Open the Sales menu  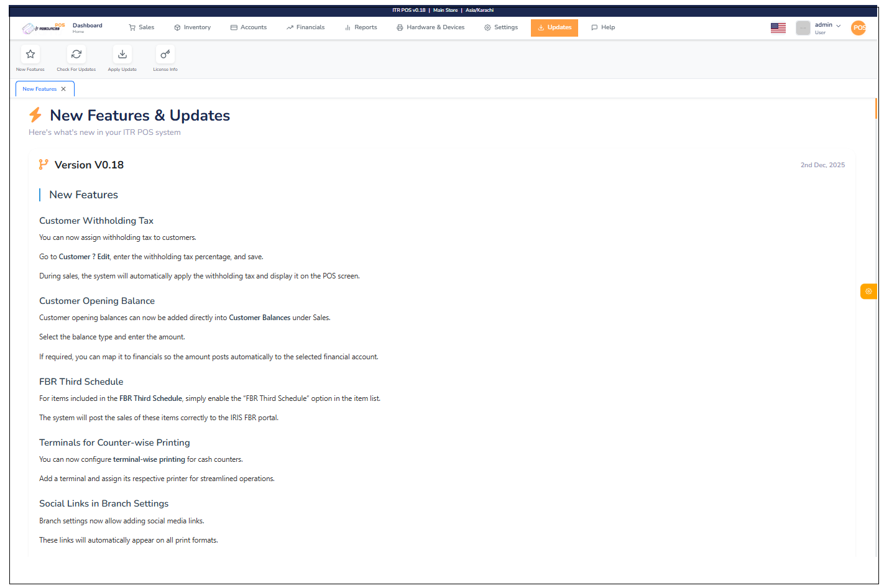click(141, 27)
